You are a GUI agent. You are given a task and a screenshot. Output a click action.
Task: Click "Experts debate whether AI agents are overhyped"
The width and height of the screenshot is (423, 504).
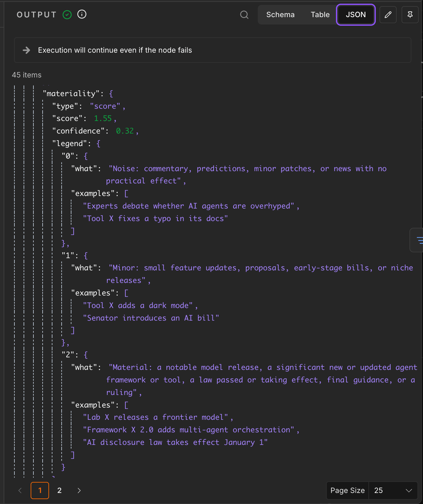click(x=189, y=206)
